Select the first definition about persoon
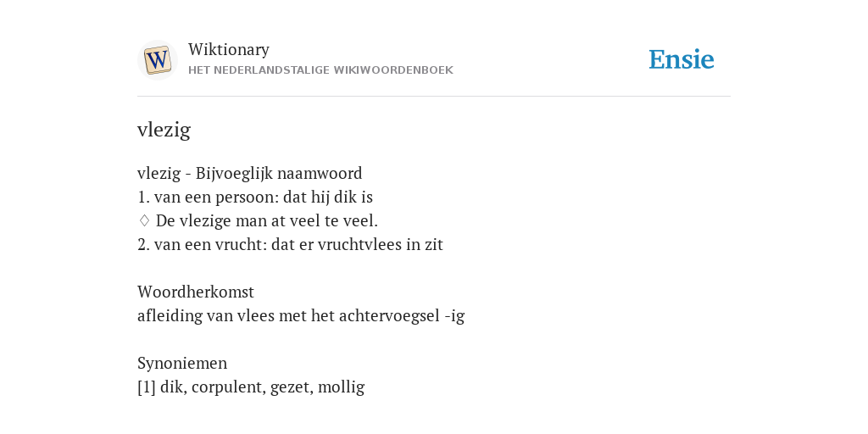The width and height of the screenshot is (868, 434). pyautogui.click(x=255, y=197)
